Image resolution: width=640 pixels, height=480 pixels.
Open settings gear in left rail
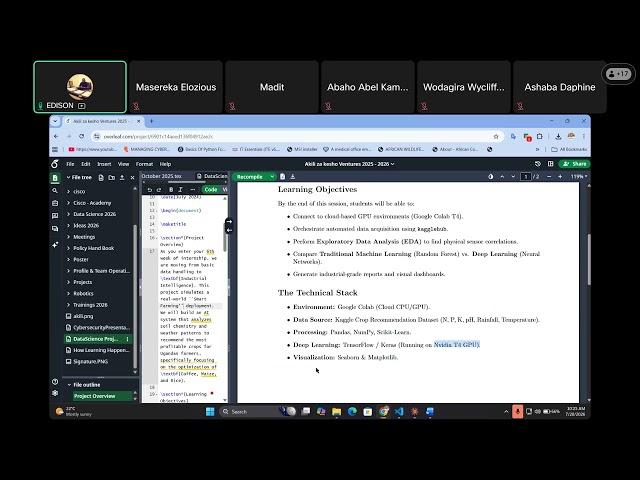tap(55, 393)
